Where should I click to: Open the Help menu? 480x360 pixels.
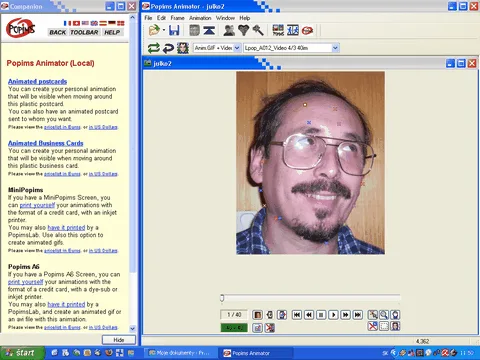click(x=245, y=18)
